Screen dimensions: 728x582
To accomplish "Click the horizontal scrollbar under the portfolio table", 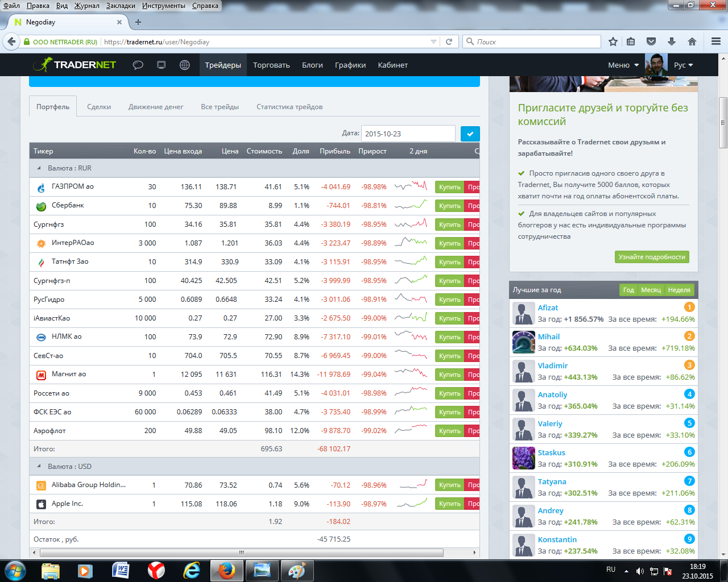I will 241,552.
